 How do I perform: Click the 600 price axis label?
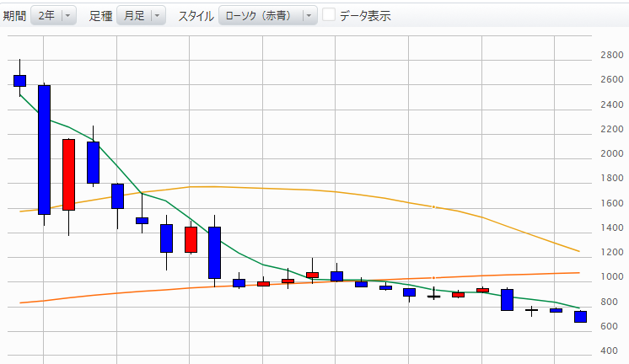(609, 326)
